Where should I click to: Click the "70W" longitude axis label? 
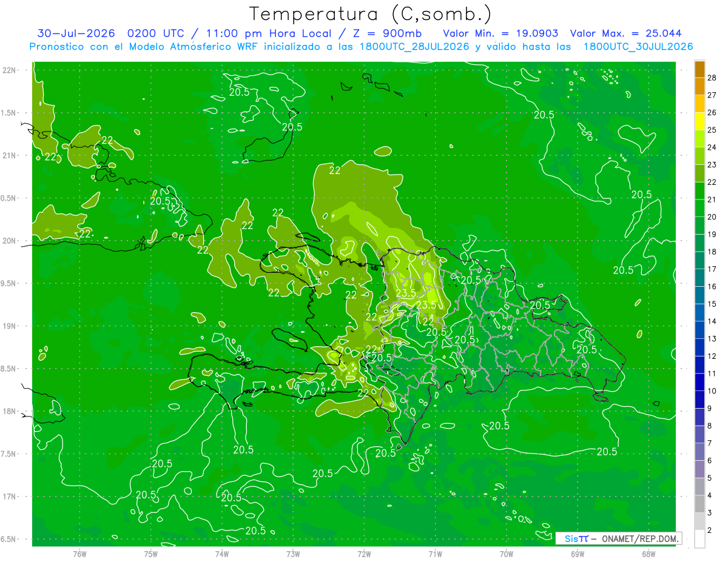pos(507,554)
